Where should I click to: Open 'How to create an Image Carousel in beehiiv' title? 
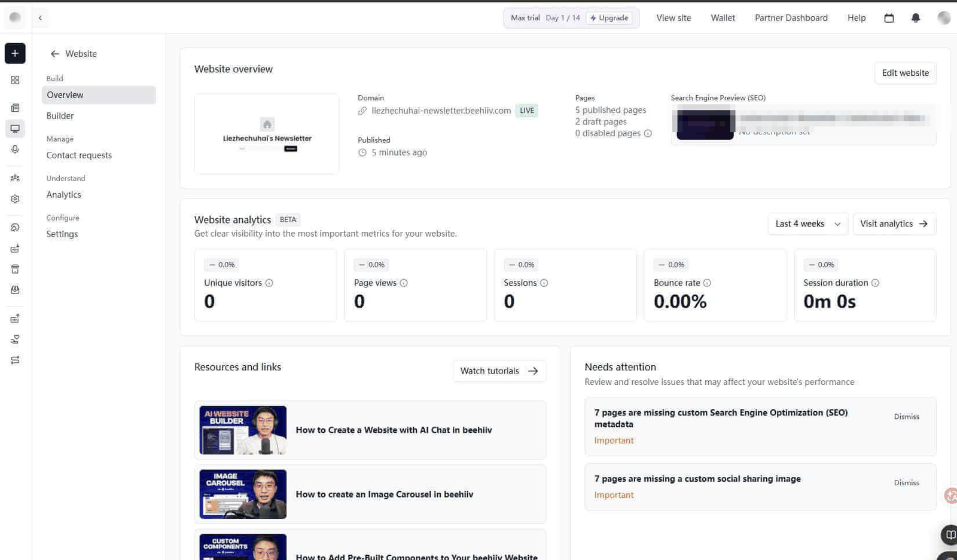click(385, 495)
